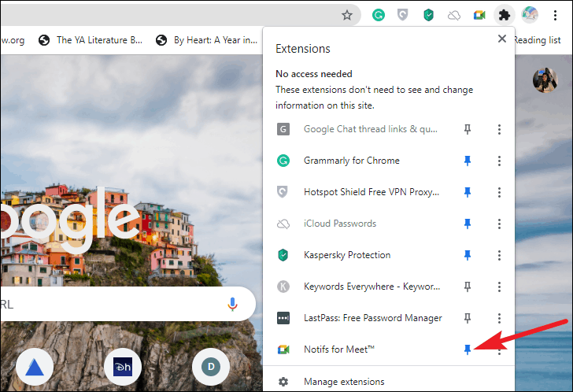This screenshot has height=392, width=573.
Task: Select LastPass: Free Password Manager entry
Action: [x=373, y=318]
